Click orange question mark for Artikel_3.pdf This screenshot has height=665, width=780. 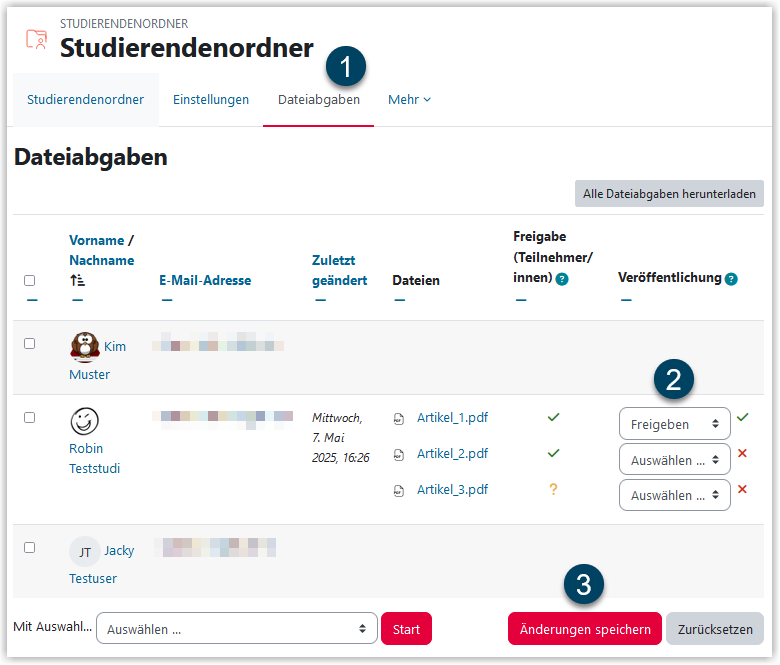pyautogui.click(x=553, y=489)
